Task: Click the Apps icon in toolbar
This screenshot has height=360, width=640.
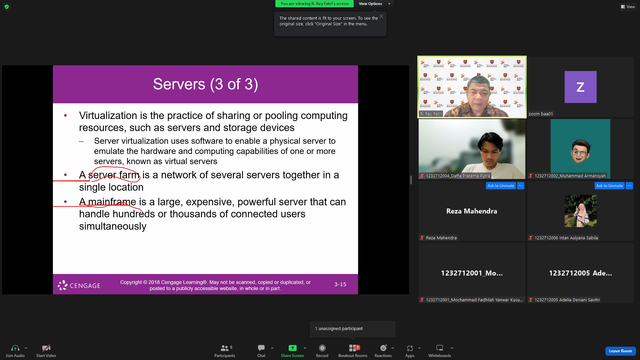Action: (410, 348)
